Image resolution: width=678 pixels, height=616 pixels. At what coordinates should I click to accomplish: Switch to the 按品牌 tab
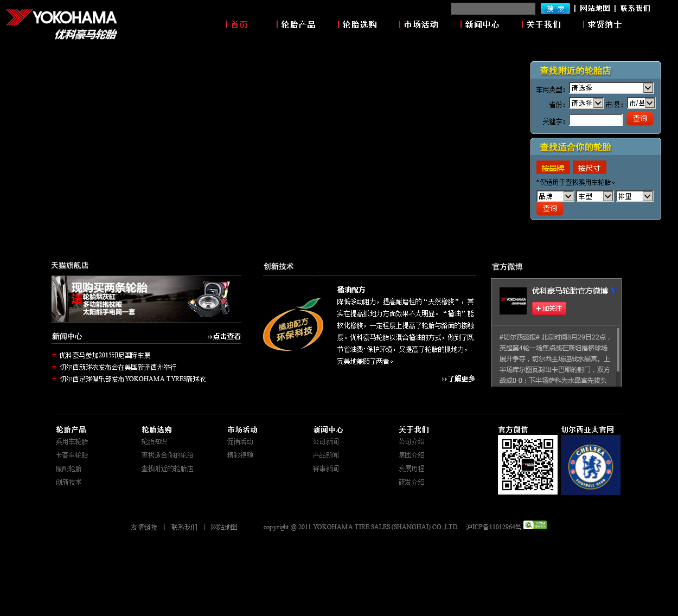553,168
